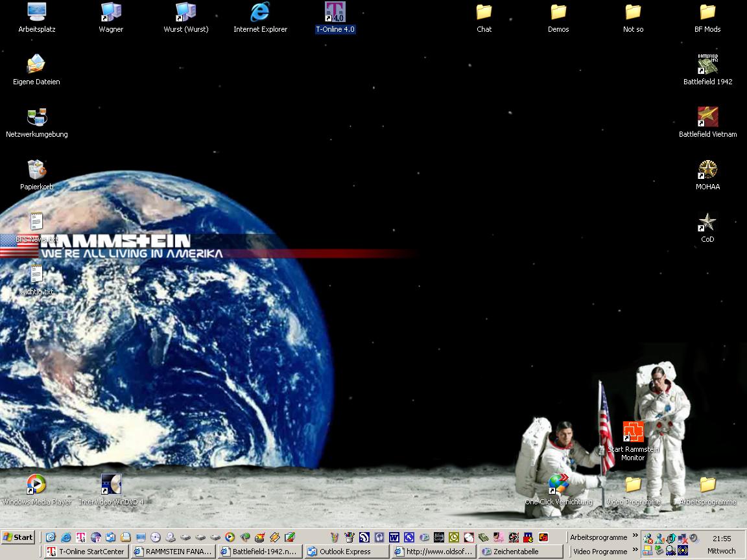
Task: Click the Mittwoch day label in tray
Action: [722, 551]
